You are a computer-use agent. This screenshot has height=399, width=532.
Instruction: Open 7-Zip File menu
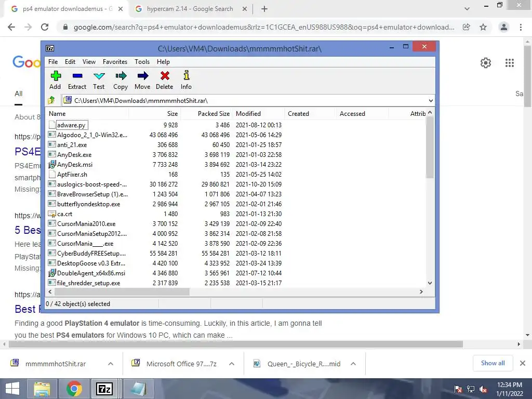(x=53, y=62)
